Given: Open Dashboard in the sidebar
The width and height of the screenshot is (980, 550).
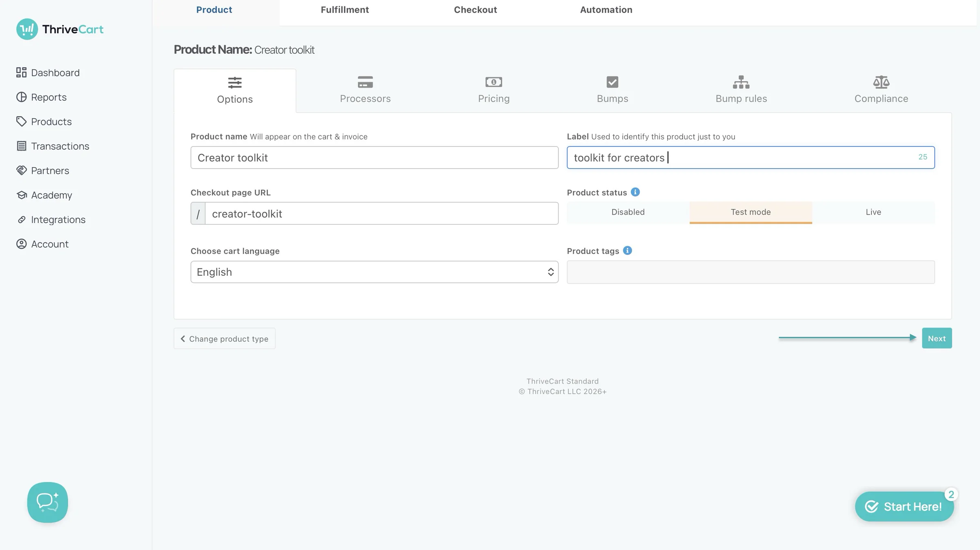Looking at the screenshot, I should coord(48,73).
